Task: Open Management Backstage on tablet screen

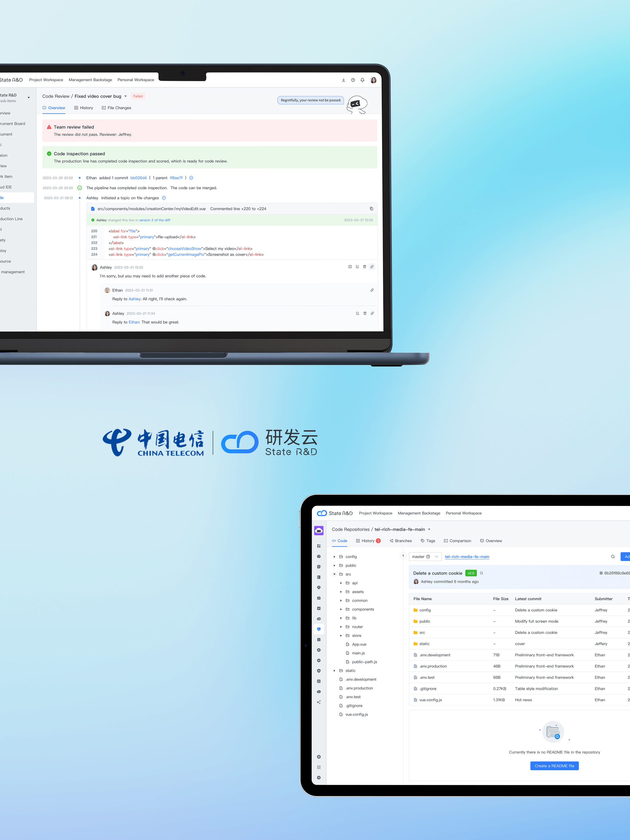Action: tap(419, 513)
